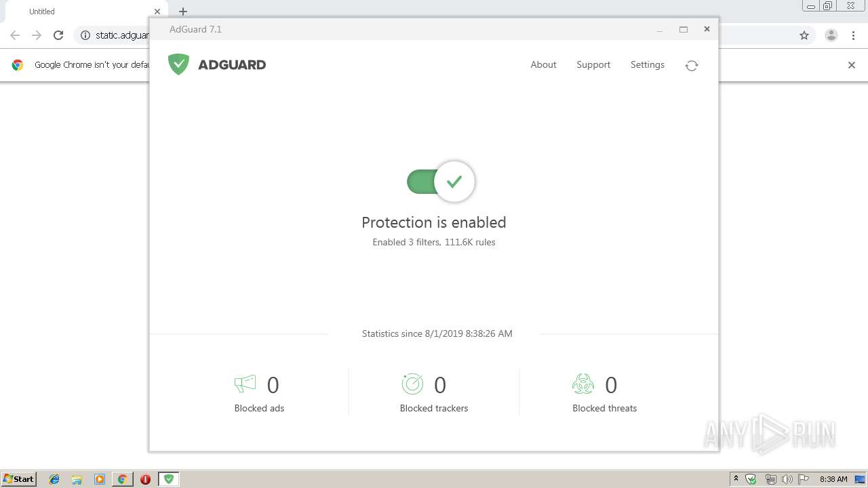Open Windows Explorer folder from taskbar
This screenshot has height=488, width=868.
77,479
